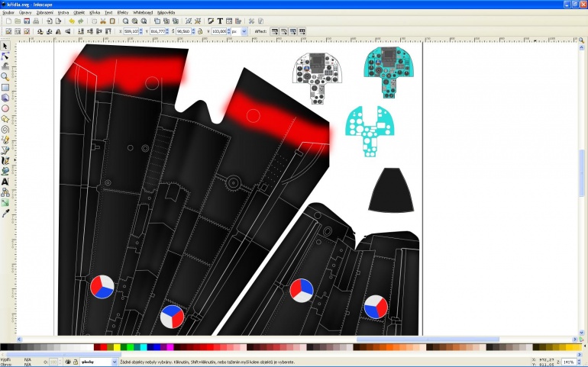Open the layer selector dropdown

(x=115, y=362)
